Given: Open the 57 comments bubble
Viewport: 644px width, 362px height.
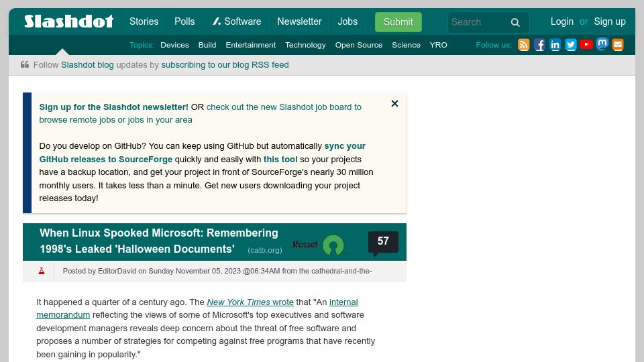Looking at the screenshot, I should click(x=383, y=242).
